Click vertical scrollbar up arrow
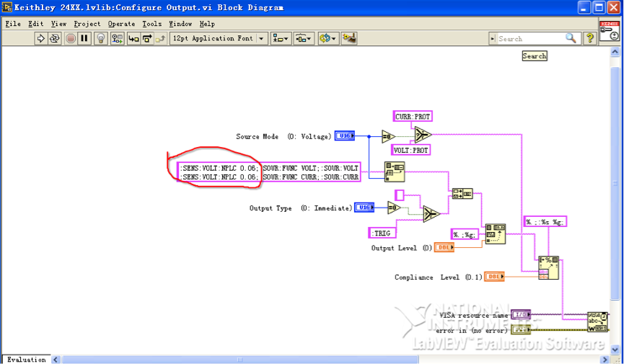This screenshot has height=364, width=624. pos(615,52)
